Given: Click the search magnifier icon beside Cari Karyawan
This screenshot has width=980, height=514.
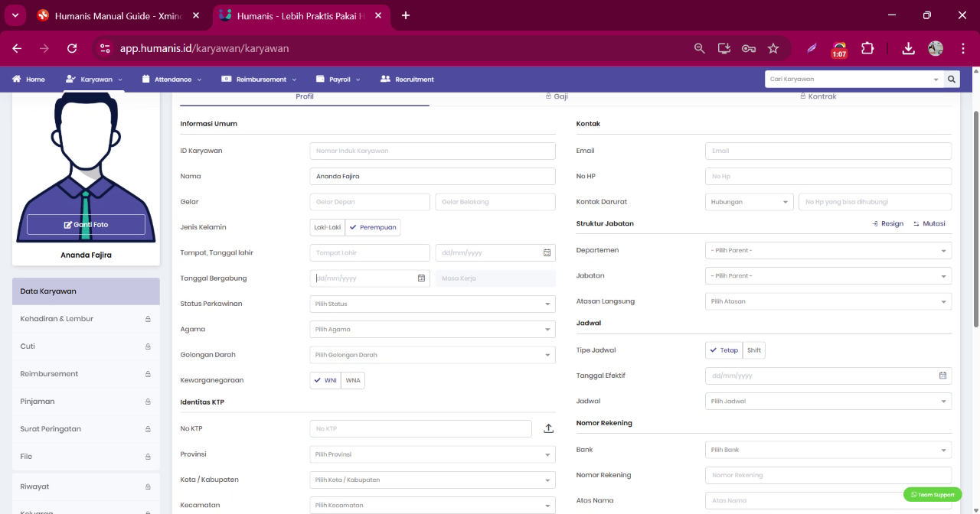Looking at the screenshot, I should tap(952, 79).
